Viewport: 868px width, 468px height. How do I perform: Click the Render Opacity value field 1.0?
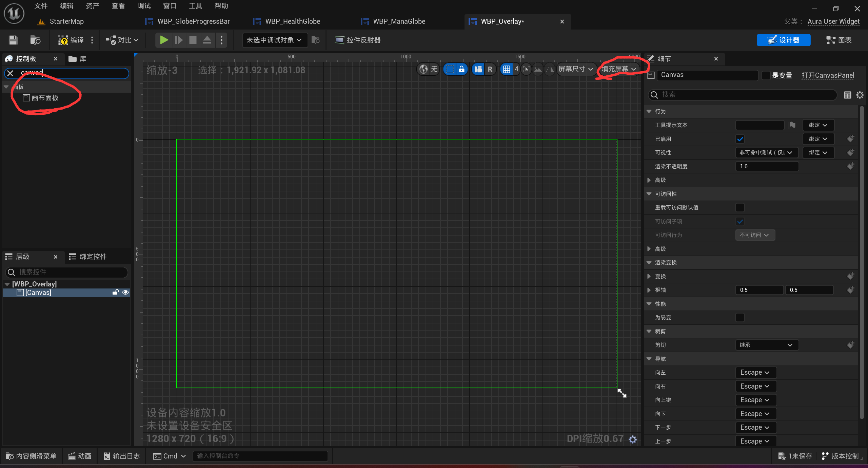click(767, 166)
